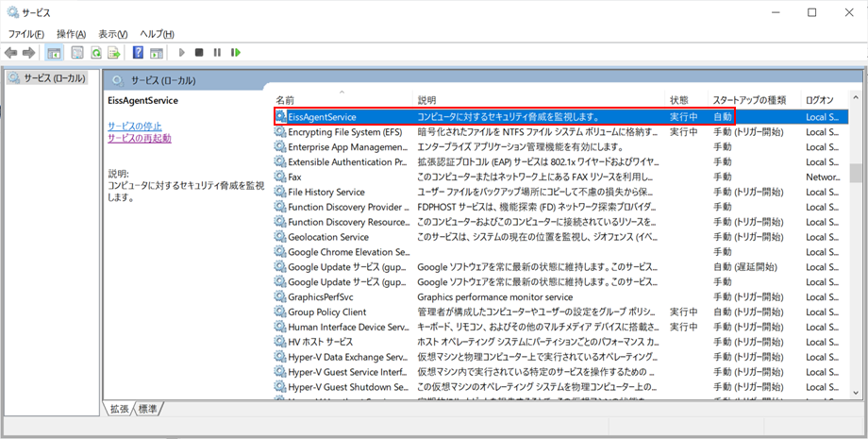
Task: Toggle the show/hide action pane button
Action: (157, 53)
